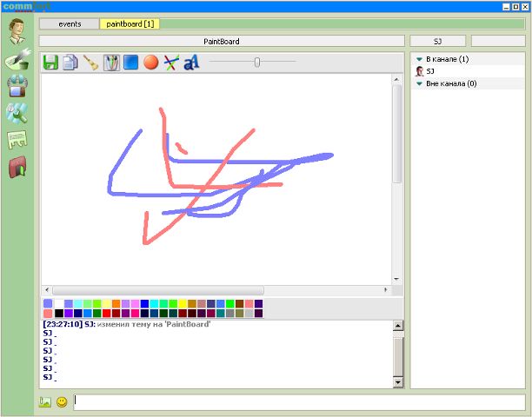Click the red exit door sidebar icon
This screenshot has height=417, width=532.
click(17, 167)
